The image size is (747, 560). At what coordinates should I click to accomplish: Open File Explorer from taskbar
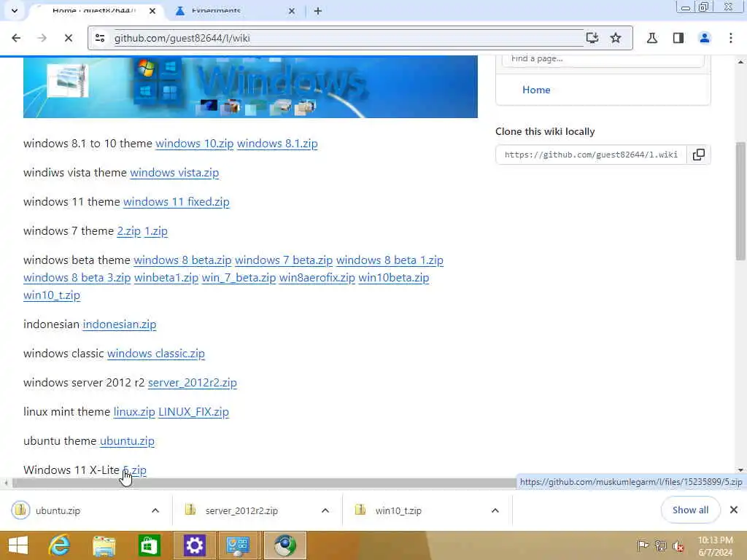coord(104,545)
